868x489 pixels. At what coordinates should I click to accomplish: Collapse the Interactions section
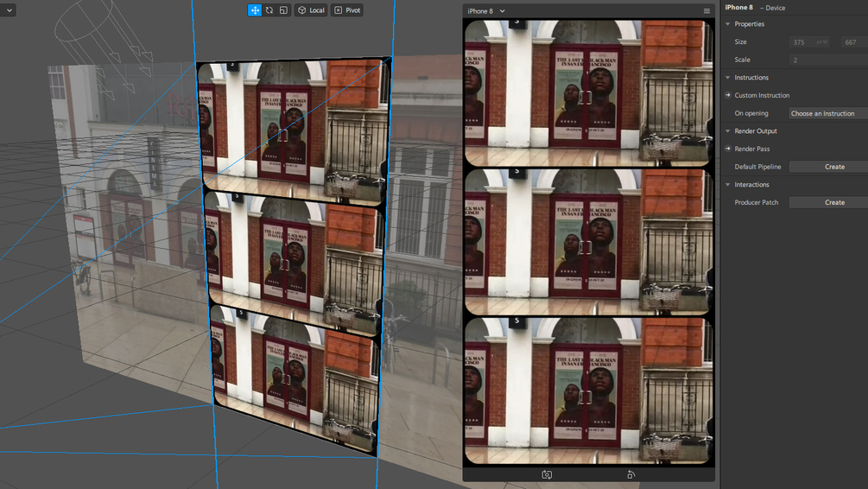[728, 184]
